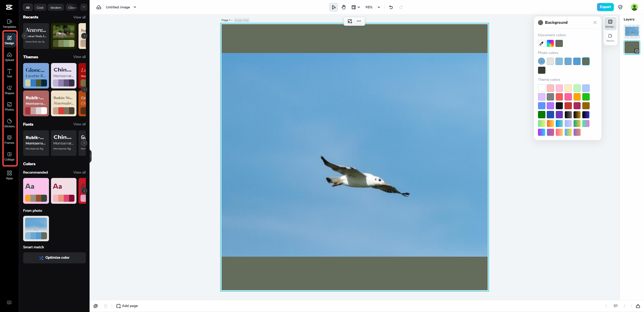Open the Untitled image title dropdown
The image size is (644, 312).
tap(135, 7)
